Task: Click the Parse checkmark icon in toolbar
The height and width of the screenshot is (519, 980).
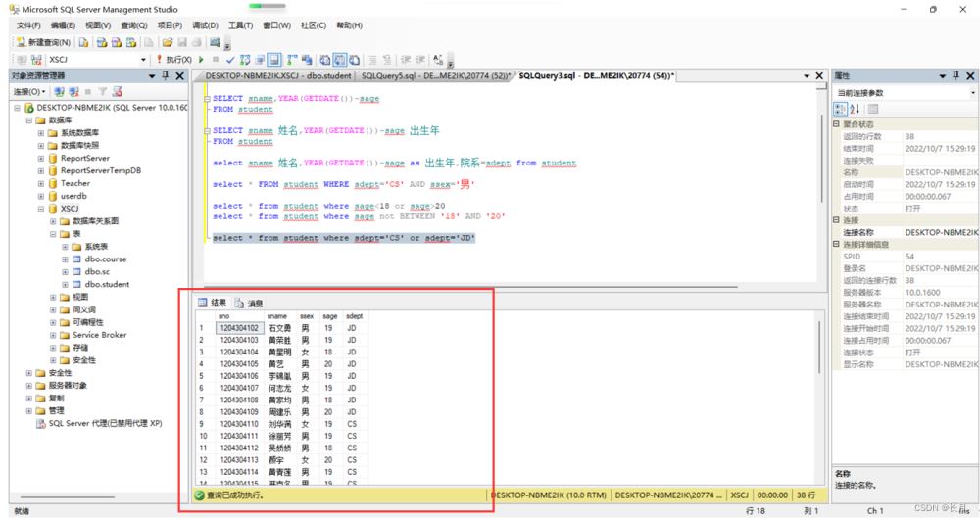Action: 230,60
